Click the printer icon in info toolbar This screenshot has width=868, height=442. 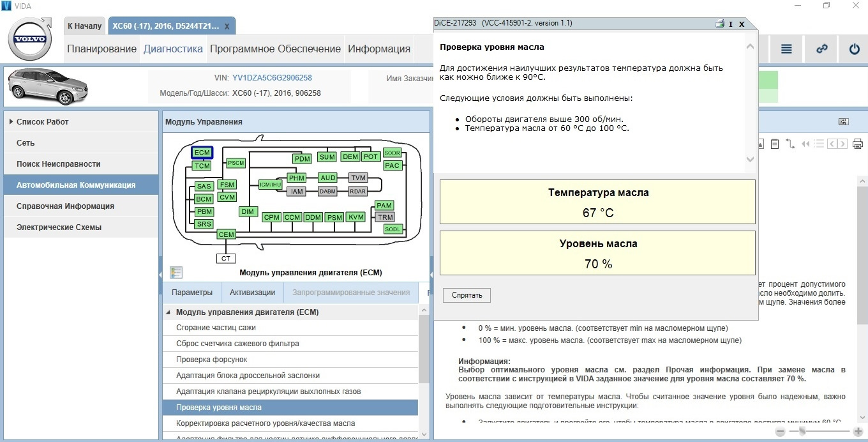pos(858,144)
